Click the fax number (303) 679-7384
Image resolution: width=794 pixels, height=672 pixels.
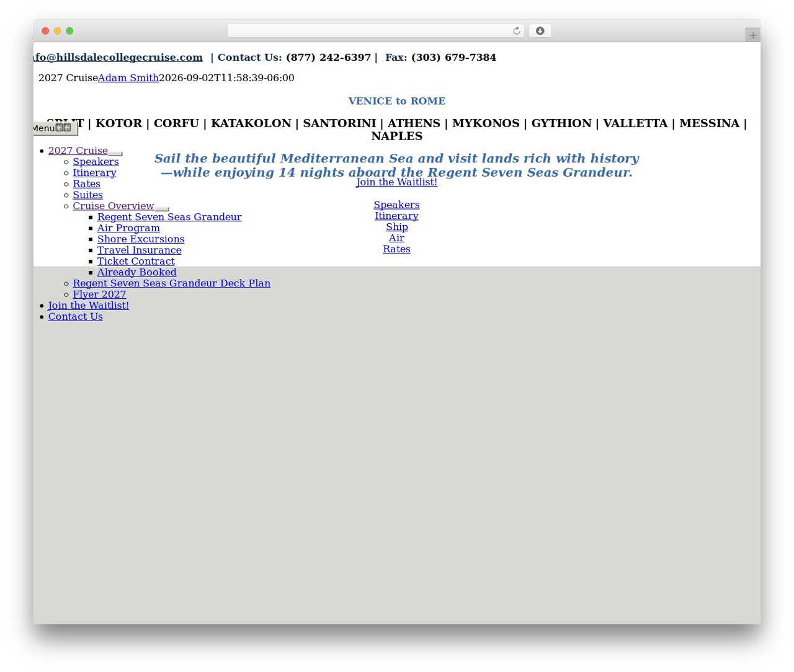(x=453, y=58)
